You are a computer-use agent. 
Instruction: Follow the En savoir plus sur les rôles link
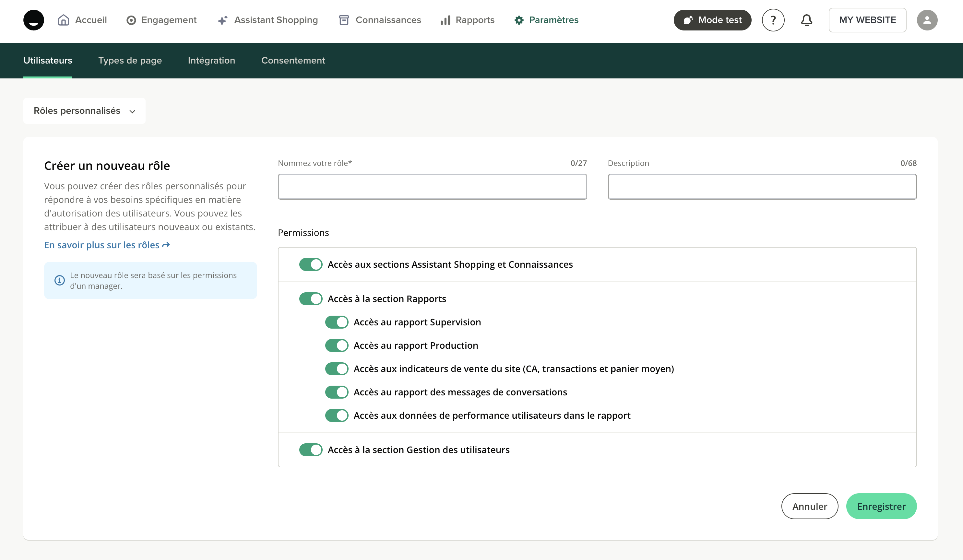point(107,245)
